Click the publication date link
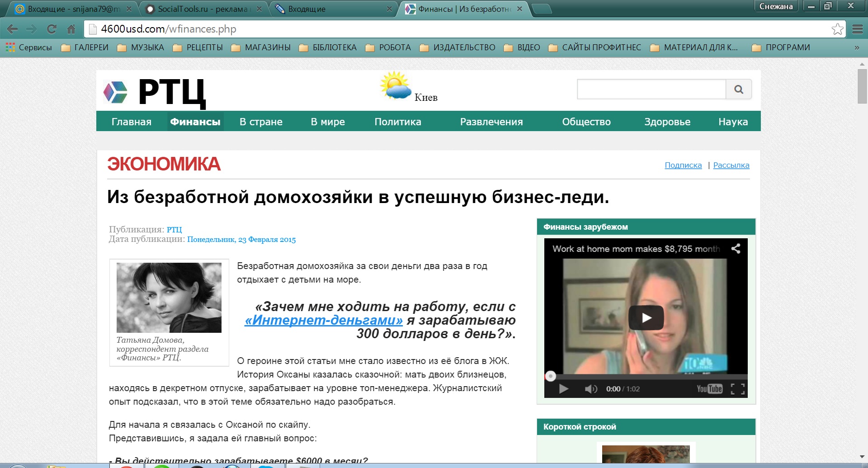 click(241, 239)
